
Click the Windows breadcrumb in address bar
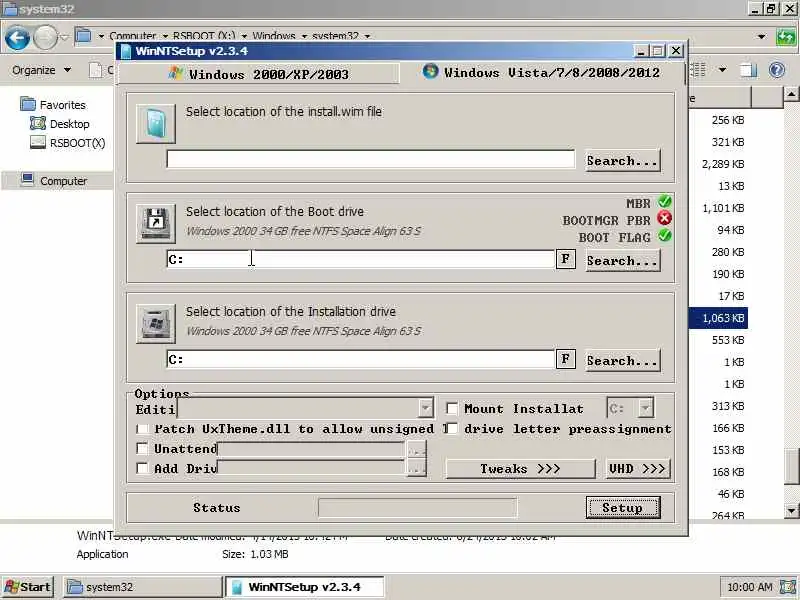tap(274, 36)
